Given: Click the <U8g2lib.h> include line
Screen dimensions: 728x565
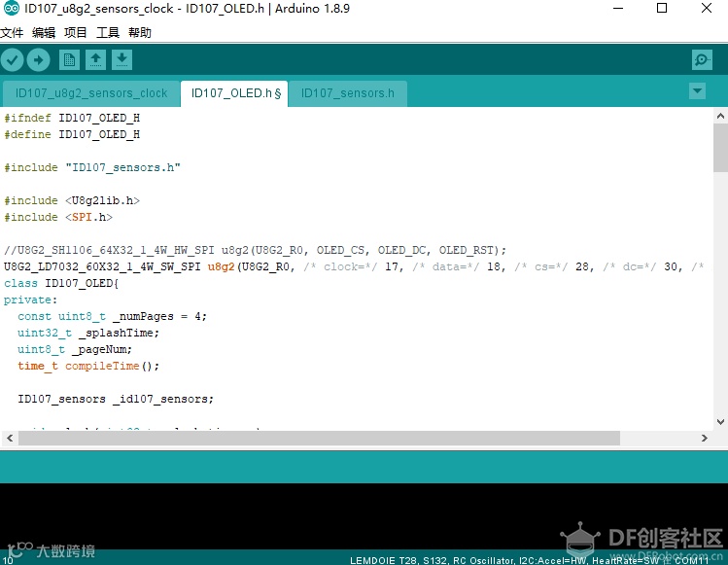Looking at the screenshot, I should click(x=72, y=200).
